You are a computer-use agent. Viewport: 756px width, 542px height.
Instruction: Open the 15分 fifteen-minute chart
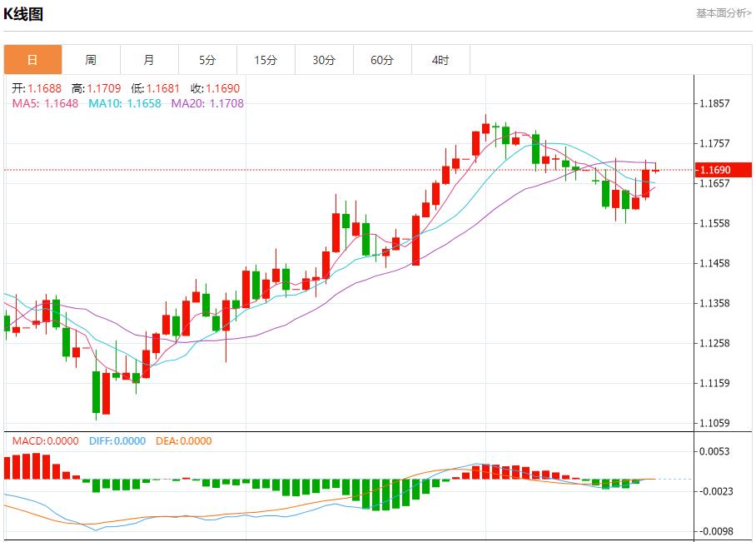(x=265, y=59)
